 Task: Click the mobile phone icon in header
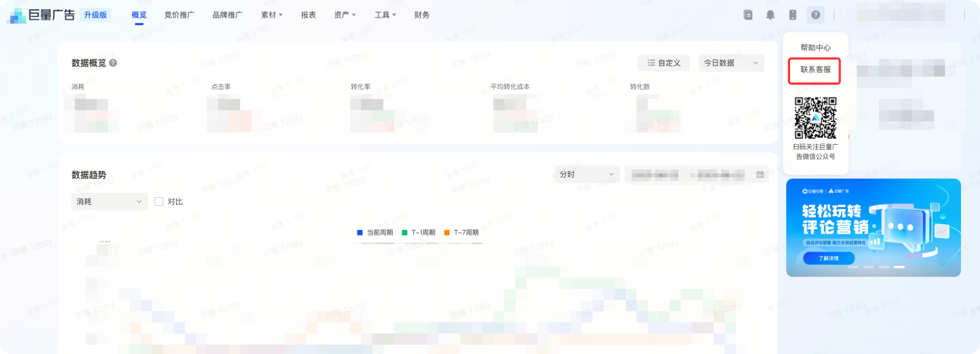coord(793,15)
